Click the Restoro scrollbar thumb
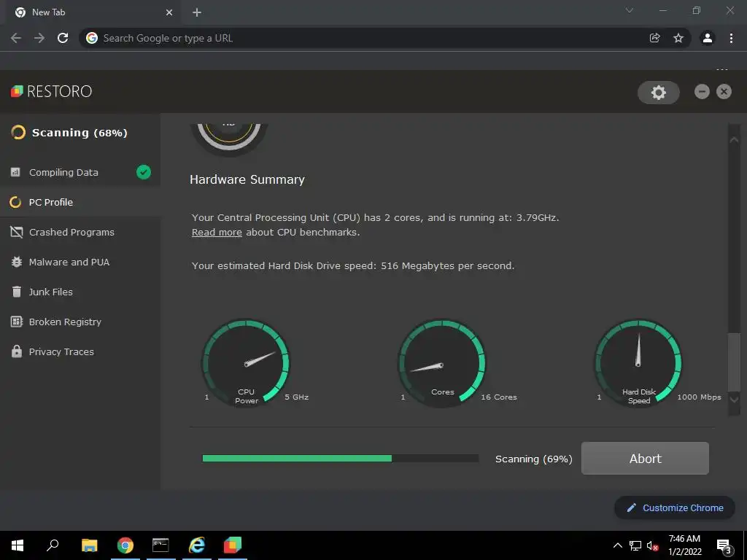This screenshot has width=747, height=560. (x=734, y=362)
